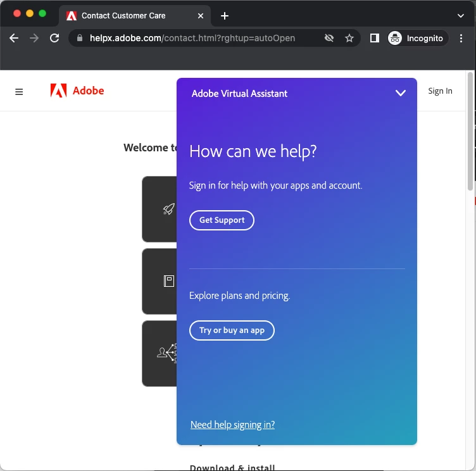Open a new browser tab

(x=224, y=16)
